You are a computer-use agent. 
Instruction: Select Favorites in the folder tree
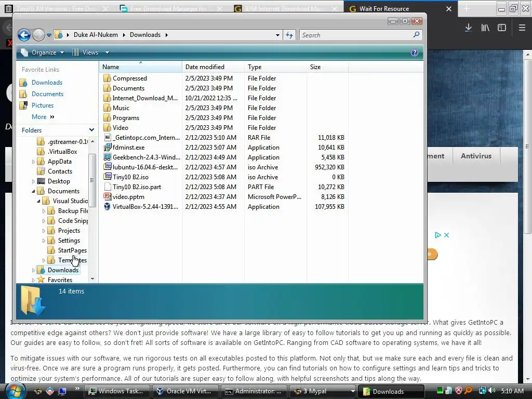(x=60, y=280)
